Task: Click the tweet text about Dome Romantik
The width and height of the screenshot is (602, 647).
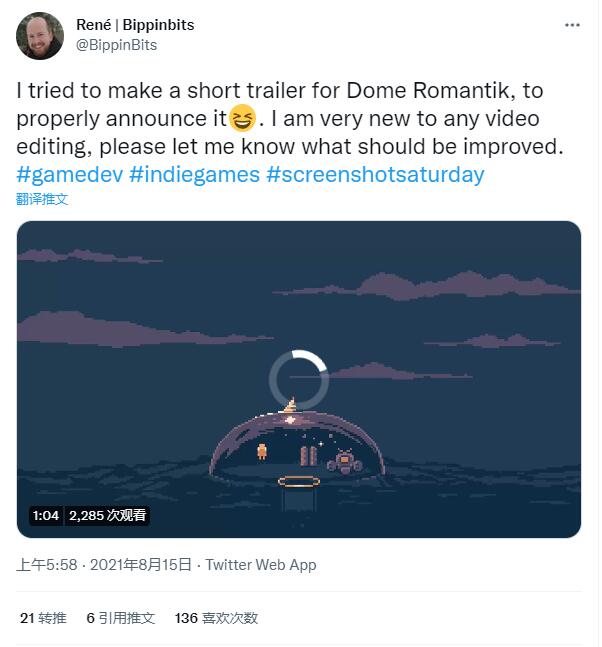Action: [290, 118]
